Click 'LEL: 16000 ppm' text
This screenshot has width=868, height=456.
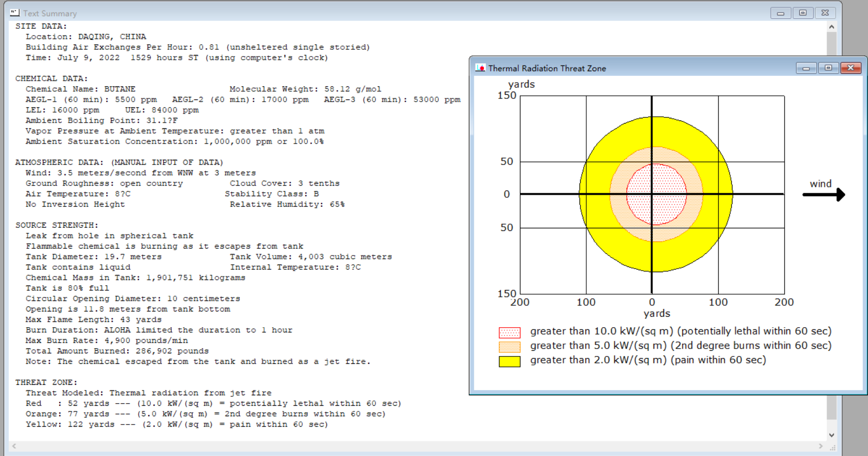click(x=62, y=110)
